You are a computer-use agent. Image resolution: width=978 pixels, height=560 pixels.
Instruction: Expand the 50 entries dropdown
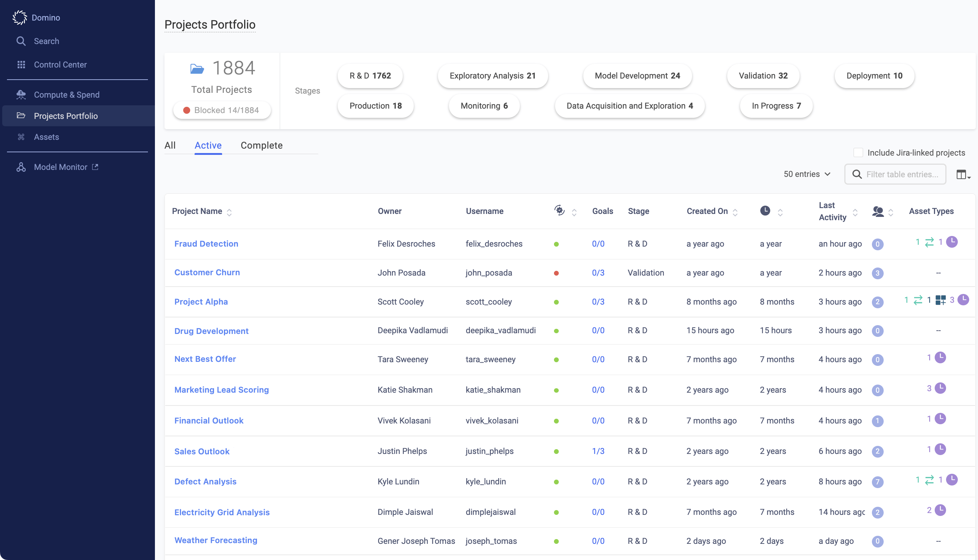[807, 174]
